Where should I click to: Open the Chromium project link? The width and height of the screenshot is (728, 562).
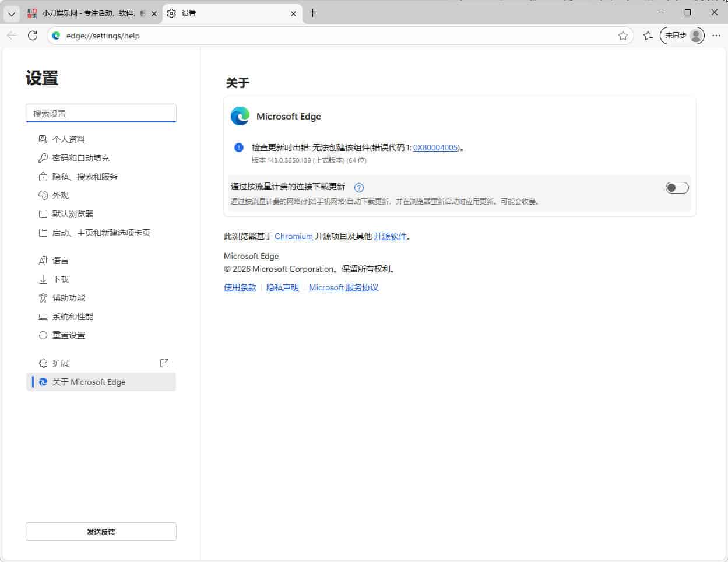293,236
